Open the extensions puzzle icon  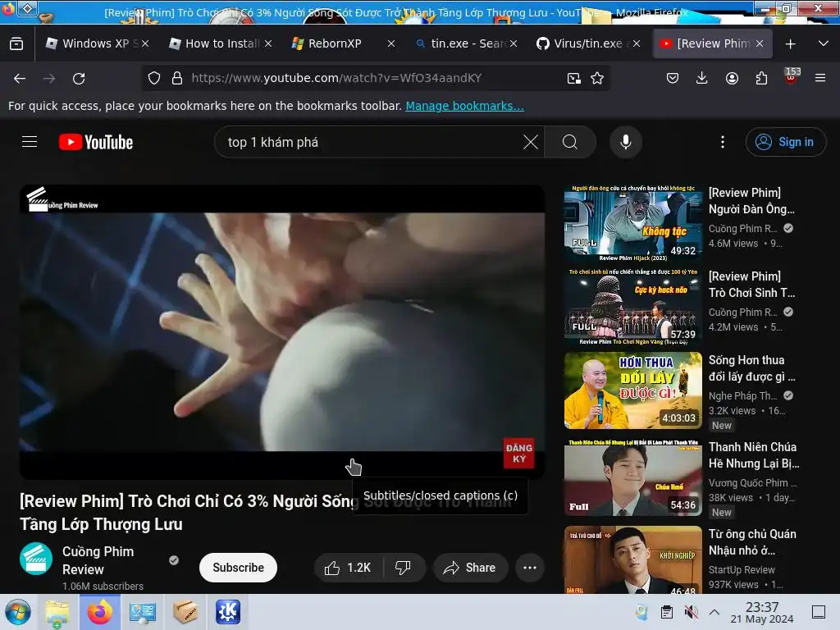tap(761, 78)
